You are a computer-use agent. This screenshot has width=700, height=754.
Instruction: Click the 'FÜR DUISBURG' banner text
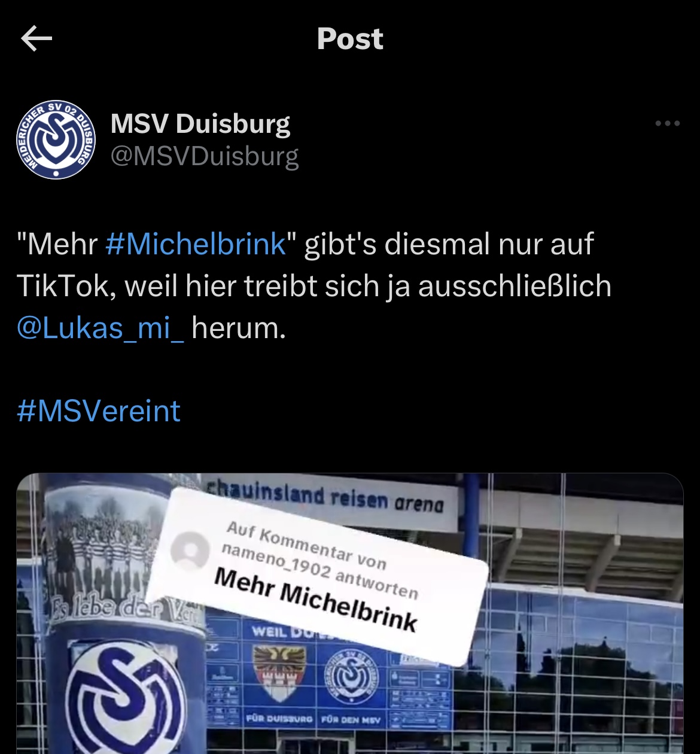pyautogui.click(x=280, y=718)
